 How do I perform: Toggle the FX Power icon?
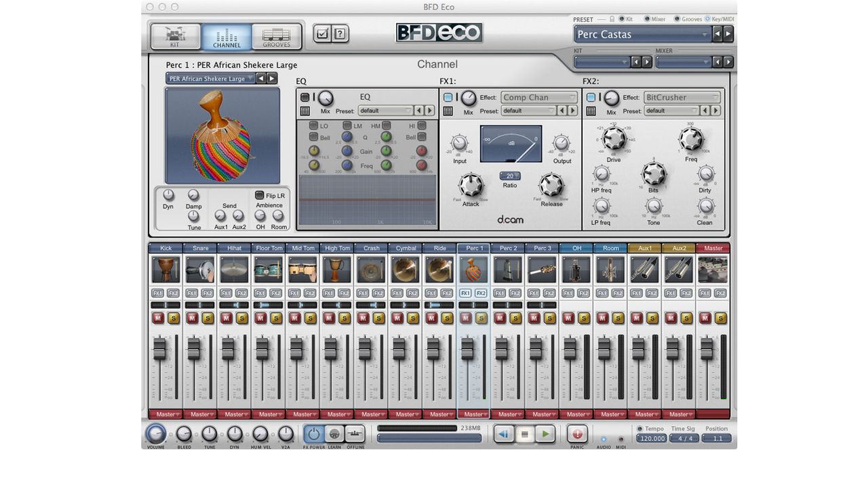point(314,434)
